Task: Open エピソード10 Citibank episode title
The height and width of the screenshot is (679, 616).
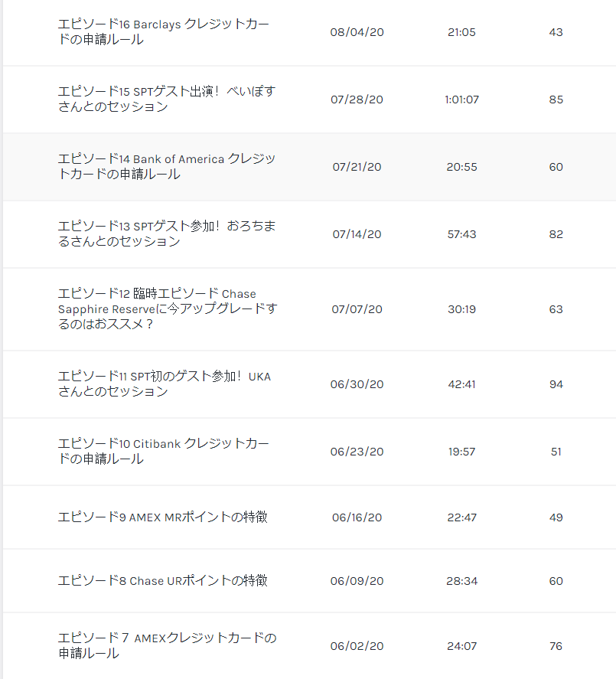Action: click(164, 451)
